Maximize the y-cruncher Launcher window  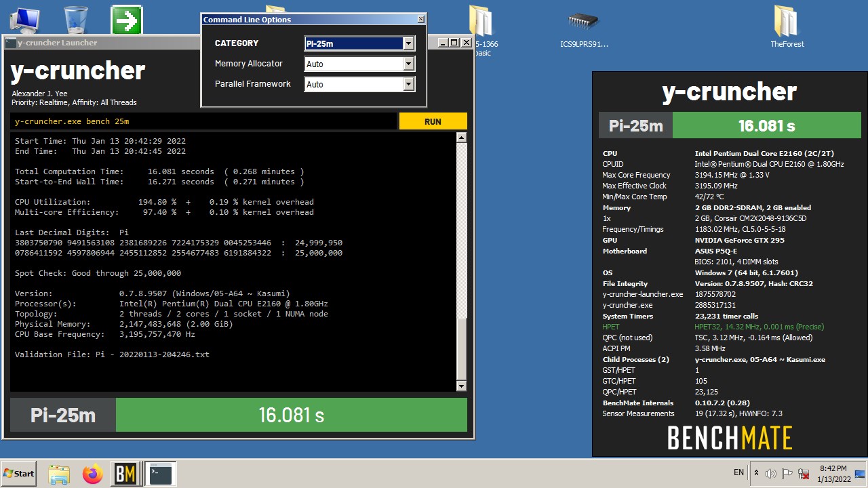[x=454, y=42]
